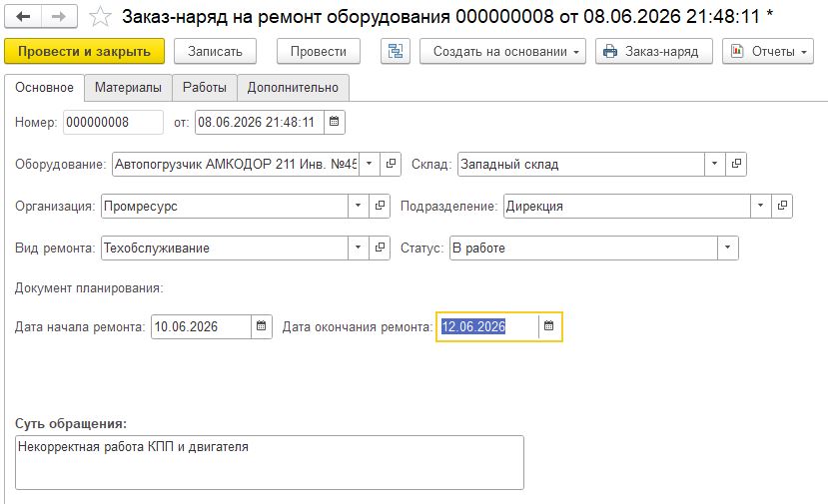Go back with the left arrow button
The height and width of the screenshot is (504, 828).
tap(23, 16)
